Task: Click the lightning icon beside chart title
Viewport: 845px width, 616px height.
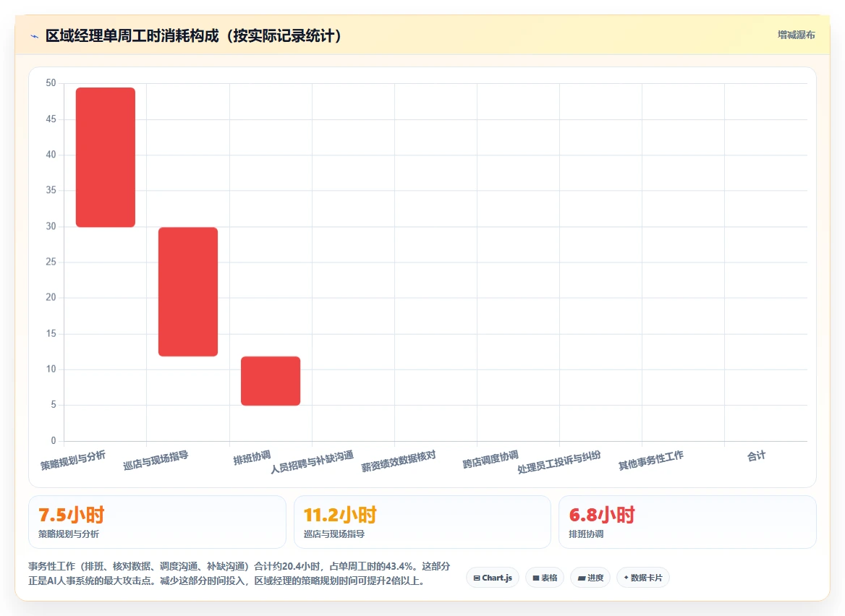Action: (35, 37)
